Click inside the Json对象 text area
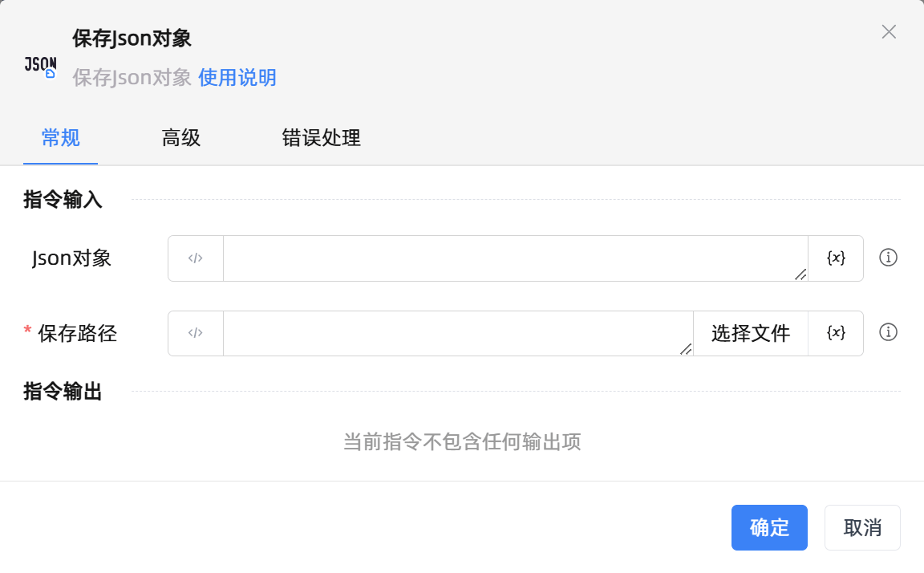924x573 pixels. [505, 258]
